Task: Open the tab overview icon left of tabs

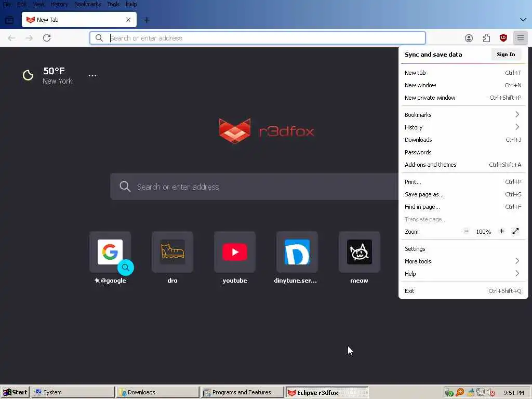Action: tap(9, 20)
